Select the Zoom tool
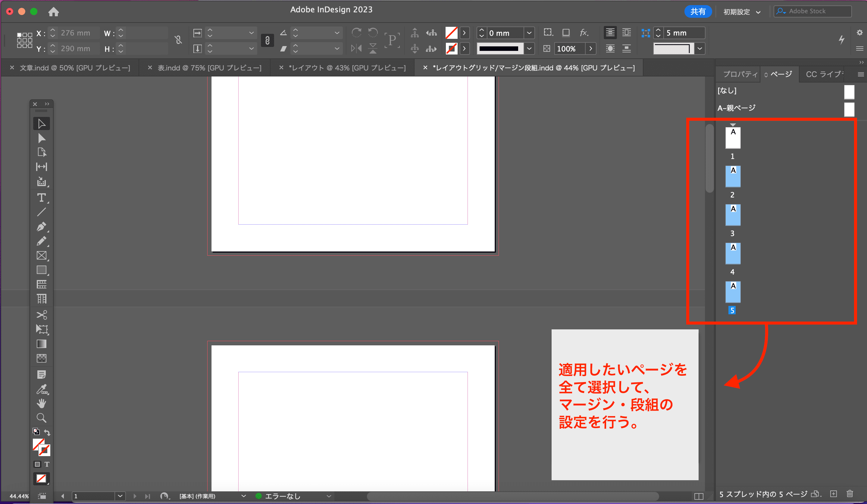The width and height of the screenshot is (867, 504). pyautogui.click(x=42, y=418)
